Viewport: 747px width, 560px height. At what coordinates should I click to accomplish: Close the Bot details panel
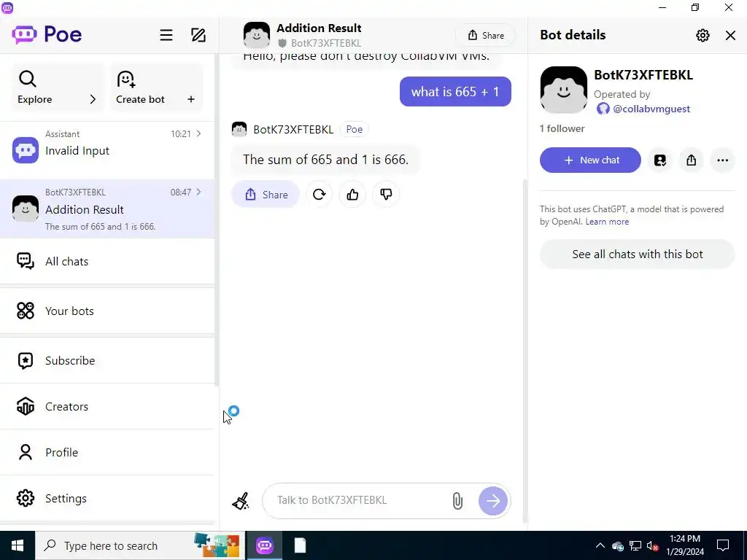730,35
